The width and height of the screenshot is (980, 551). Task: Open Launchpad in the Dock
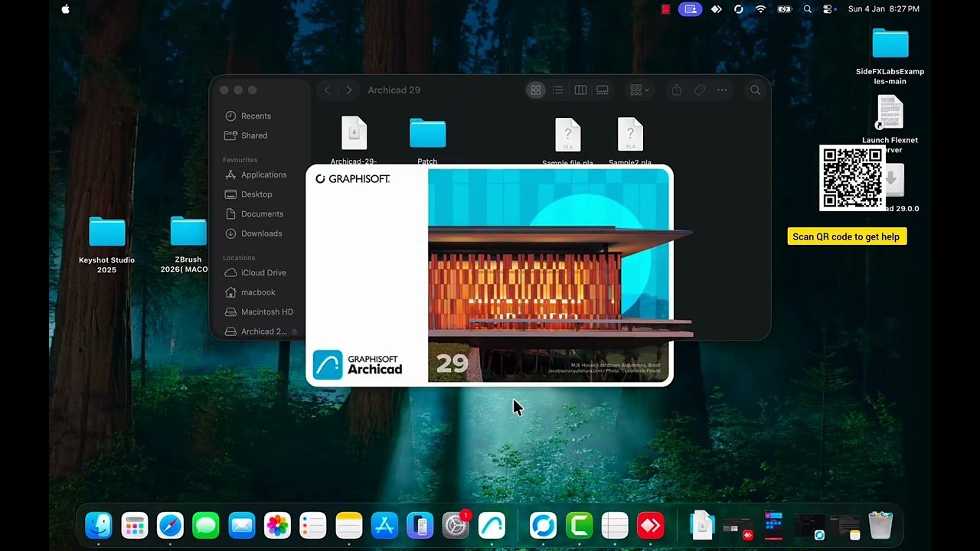click(135, 526)
